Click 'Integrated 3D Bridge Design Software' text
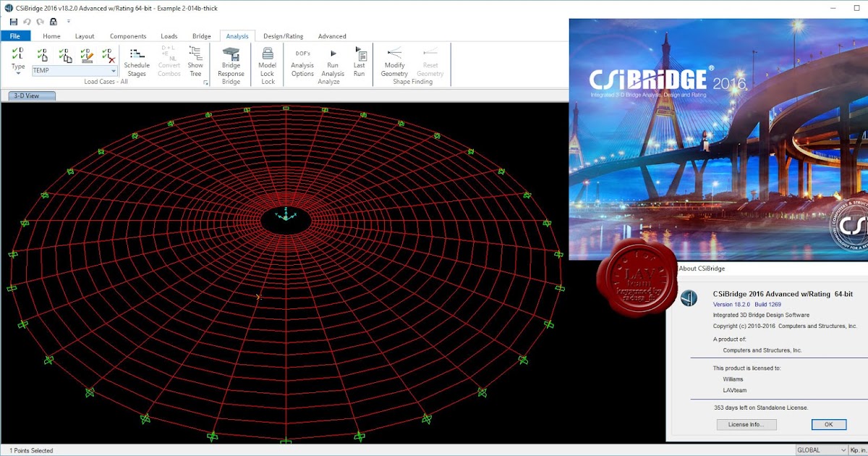Viewport: 868px width, 456px height. click(761, 315)
